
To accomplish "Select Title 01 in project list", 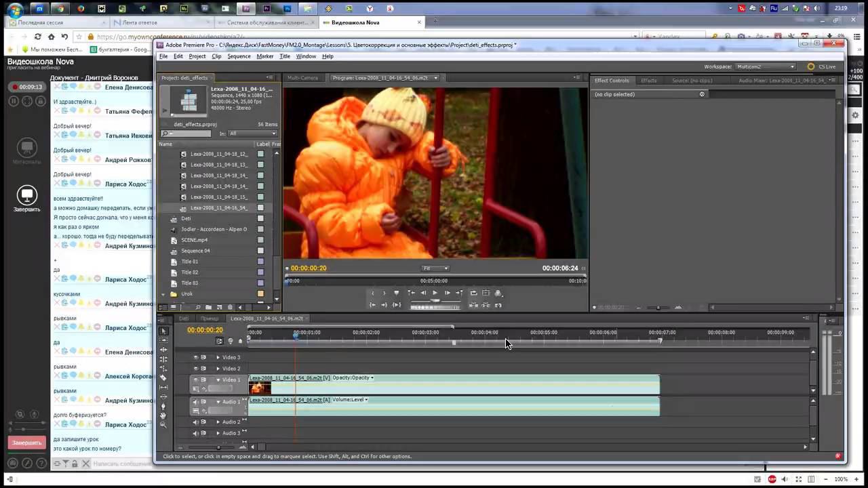I will [x=189, y=262].
